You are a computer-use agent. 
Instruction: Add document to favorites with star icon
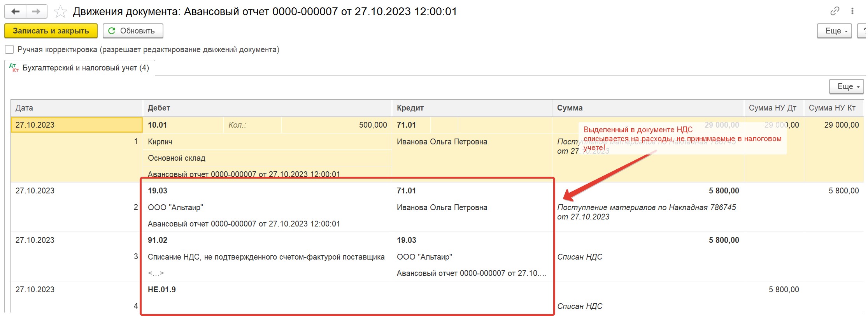[60, 12]
